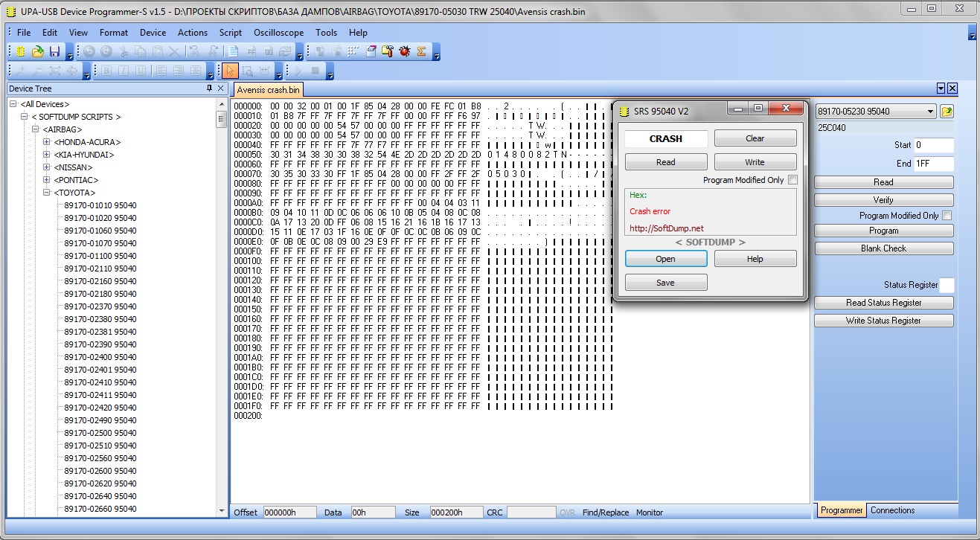Open the Tools menu

coord(326,33)
